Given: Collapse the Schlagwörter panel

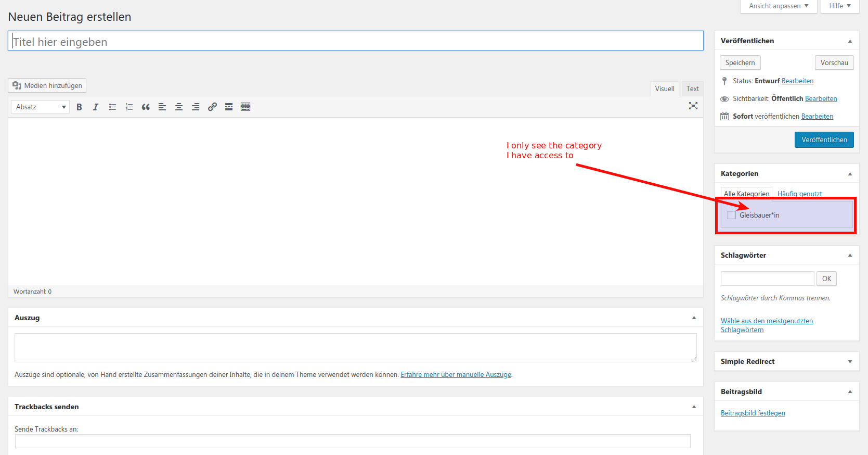Looking at the screenshot, I should [x=850, y=255].
